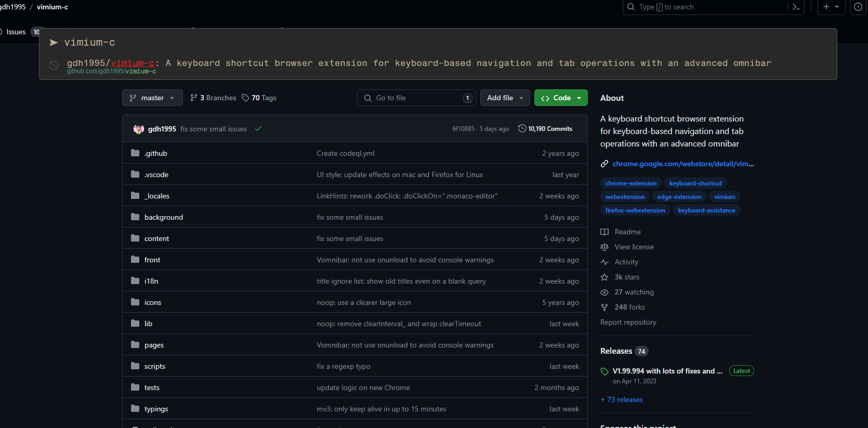Open the _locales folder icon
868x428 pixels.
(135, 195)
